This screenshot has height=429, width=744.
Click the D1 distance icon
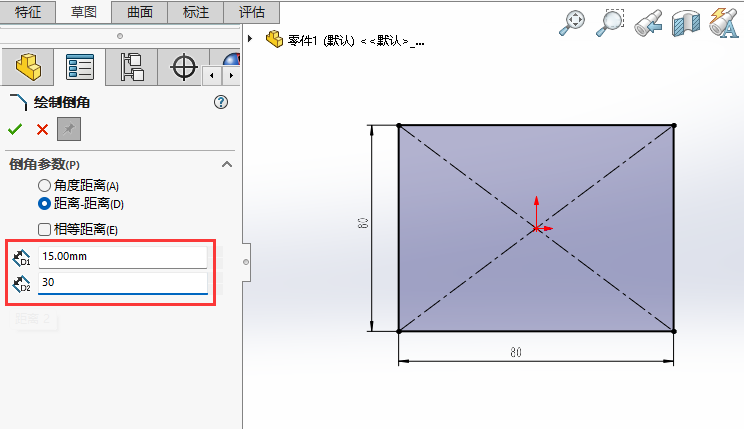(x=21, y=258)
